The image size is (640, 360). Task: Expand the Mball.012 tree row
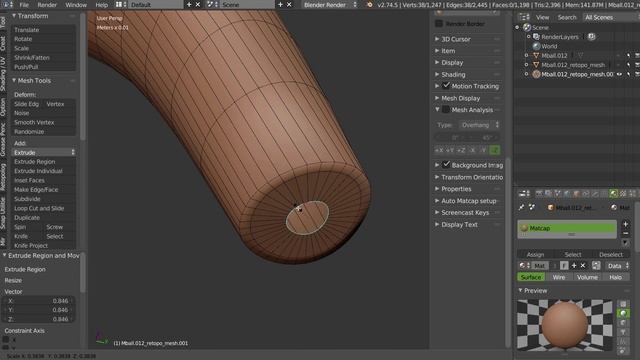(x=527, y=56)
